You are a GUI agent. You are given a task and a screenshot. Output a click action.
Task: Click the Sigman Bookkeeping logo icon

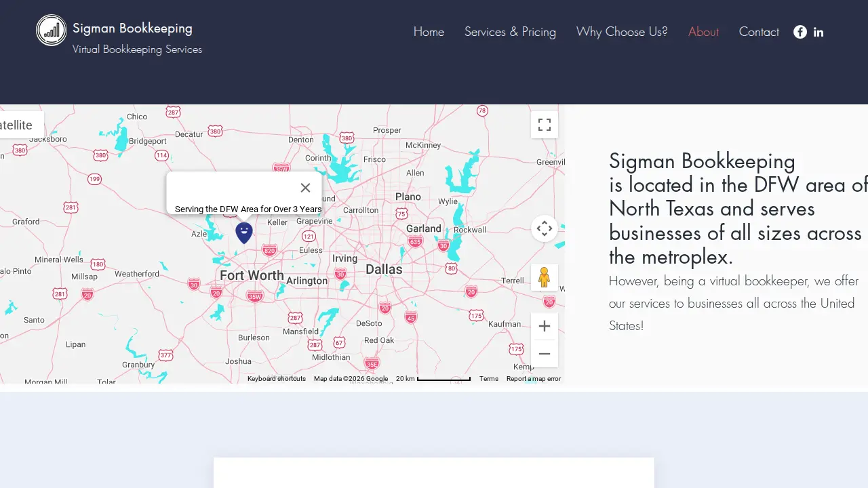pyautogui.click(x=52, y=30)
